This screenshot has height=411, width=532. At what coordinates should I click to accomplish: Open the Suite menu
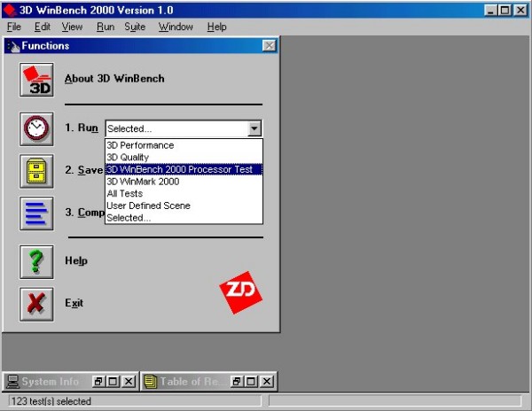point(135,27)
